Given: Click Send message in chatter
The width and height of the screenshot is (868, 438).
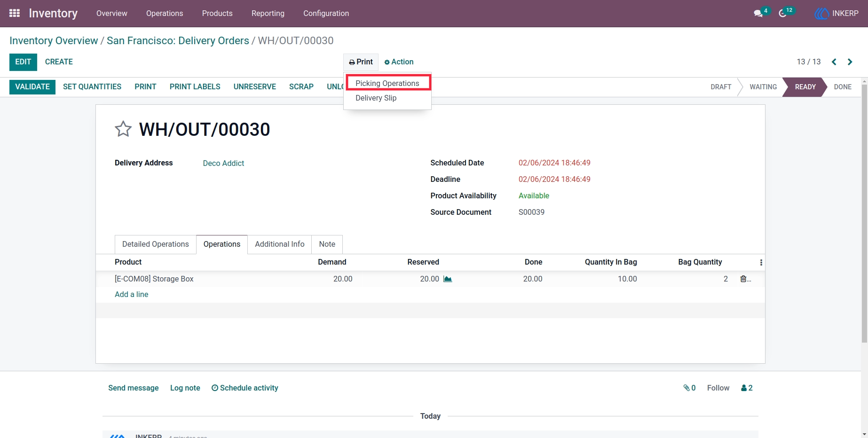Looking at the screenshot, I should 134,388.
